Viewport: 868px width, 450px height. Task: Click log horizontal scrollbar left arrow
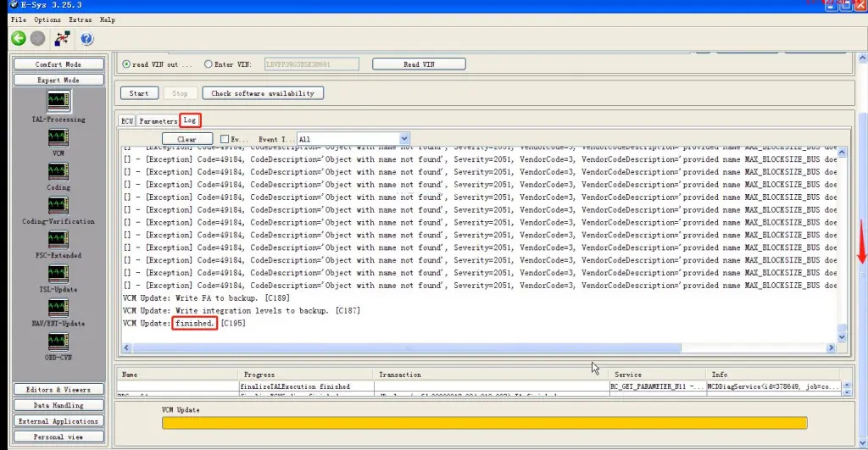126,347
